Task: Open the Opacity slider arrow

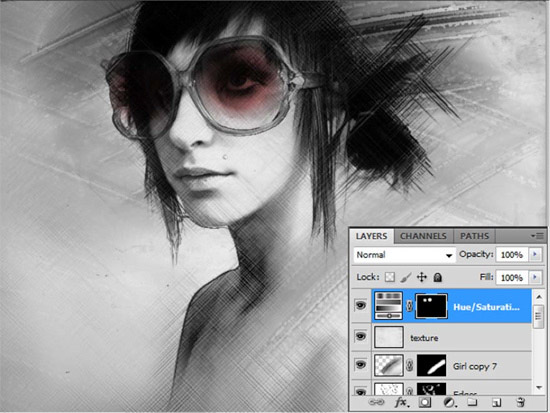Action: tap(535, 254)
